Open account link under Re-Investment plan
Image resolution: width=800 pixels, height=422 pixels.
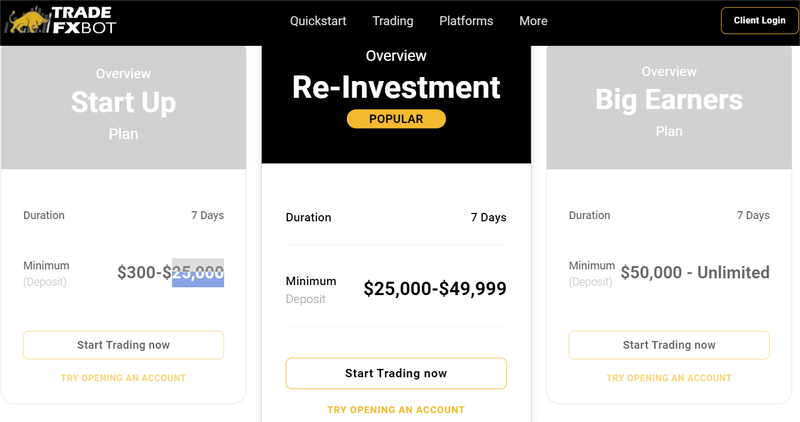click(x=396, y=410)
